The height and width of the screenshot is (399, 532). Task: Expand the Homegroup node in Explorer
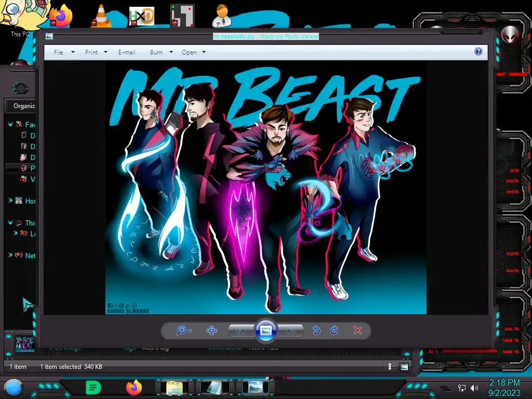pos(10,201)
